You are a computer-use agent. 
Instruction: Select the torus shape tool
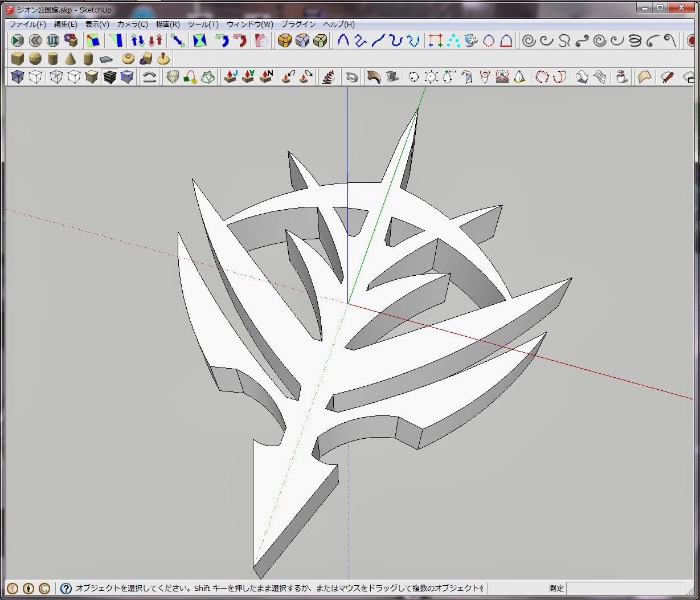(128, 59)
